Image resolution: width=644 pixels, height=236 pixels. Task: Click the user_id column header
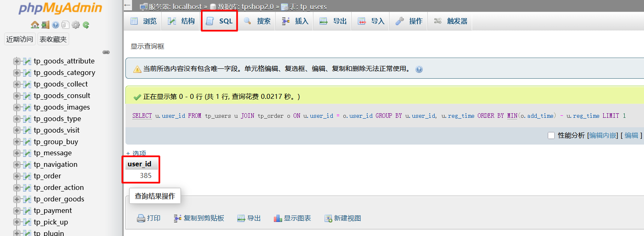(x=139, y=164)
